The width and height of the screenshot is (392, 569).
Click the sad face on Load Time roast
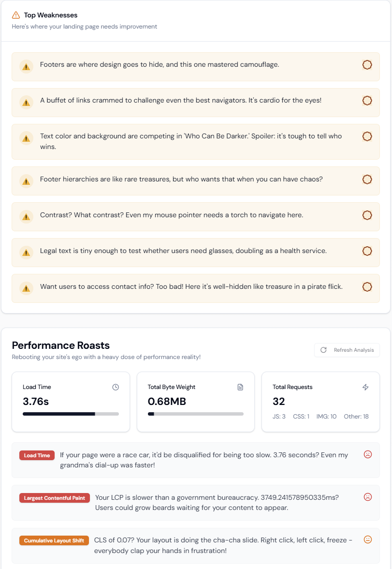[367, 454]
